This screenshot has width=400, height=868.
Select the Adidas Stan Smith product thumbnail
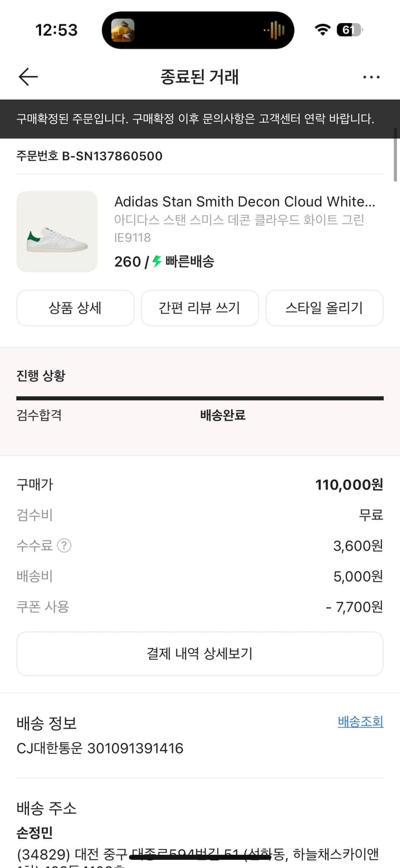tap(57, 231)
